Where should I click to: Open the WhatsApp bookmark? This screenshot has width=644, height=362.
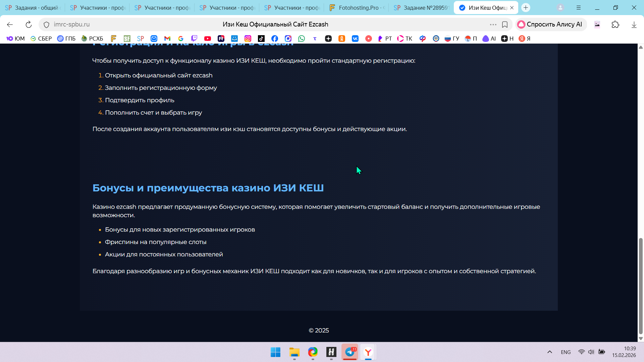coord(302,39)
